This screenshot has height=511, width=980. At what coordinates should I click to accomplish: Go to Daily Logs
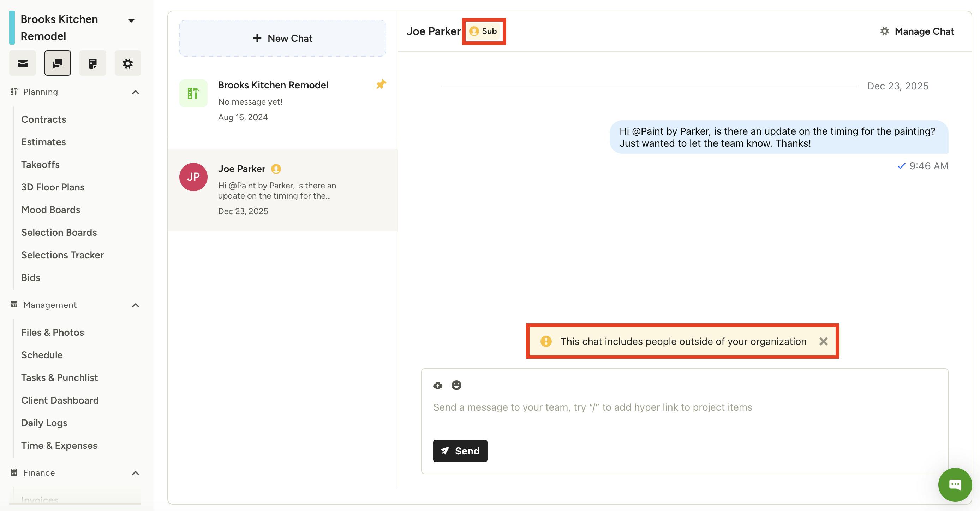click(x=44, y=423)
